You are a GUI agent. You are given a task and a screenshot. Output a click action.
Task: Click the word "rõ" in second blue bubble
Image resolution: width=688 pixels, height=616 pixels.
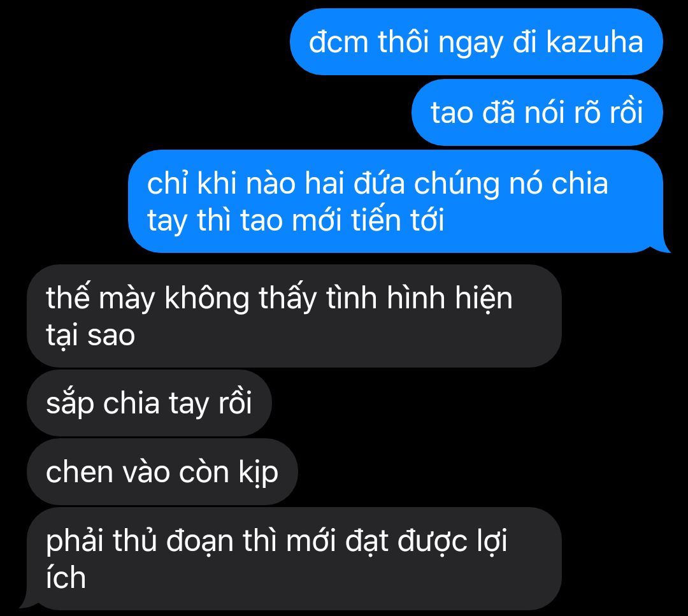click(x=587, y=112)
